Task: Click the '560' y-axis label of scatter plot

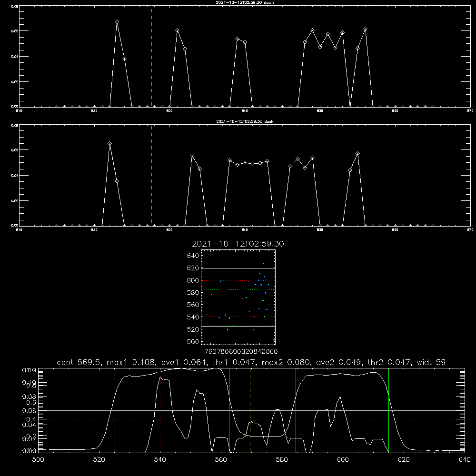Action: click(193, 305)
